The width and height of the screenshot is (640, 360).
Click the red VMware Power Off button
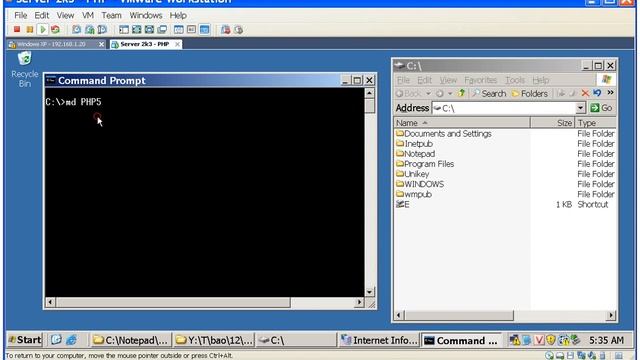point(17,29)
